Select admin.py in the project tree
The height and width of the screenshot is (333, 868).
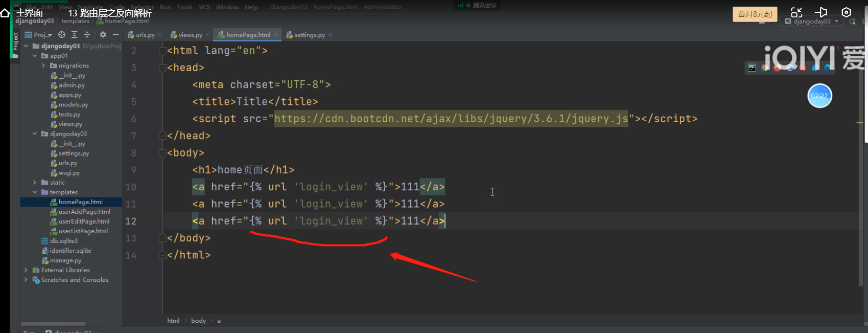(68, 85)
